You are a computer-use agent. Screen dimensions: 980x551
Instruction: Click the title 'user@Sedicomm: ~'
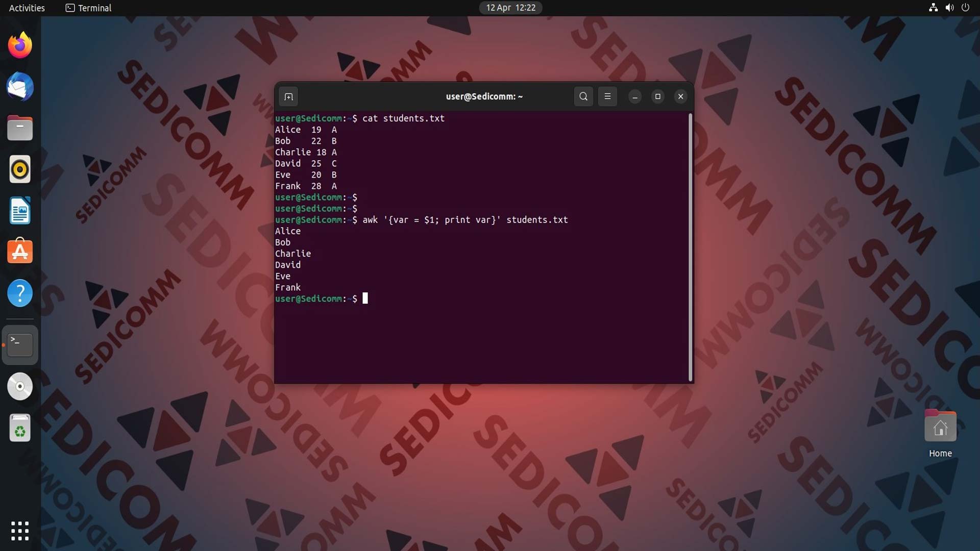point(484,96)
